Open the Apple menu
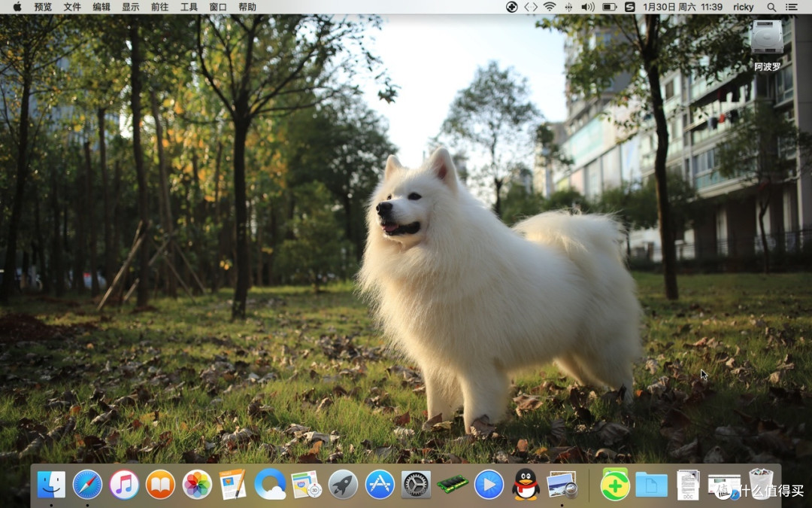 pyautogui.click(x=17, y=7)
